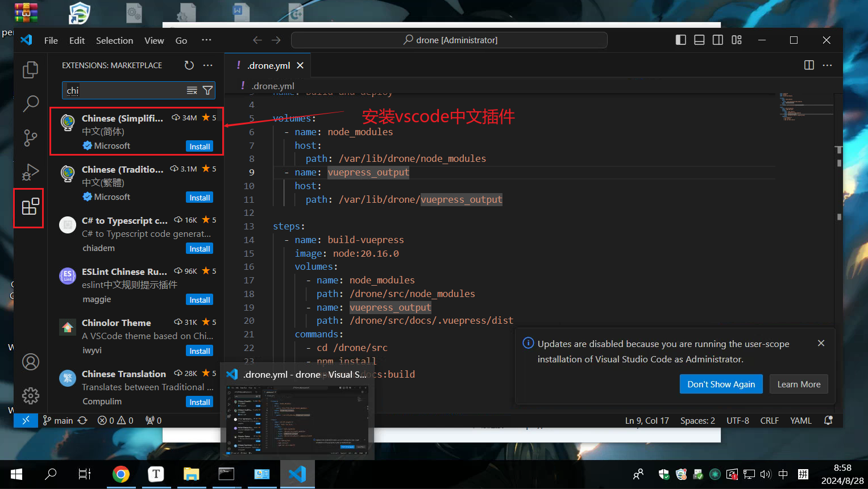Screen dimensions: 868x489
Task: Install Chinolor Theme extension
Action: coord(200,351)
